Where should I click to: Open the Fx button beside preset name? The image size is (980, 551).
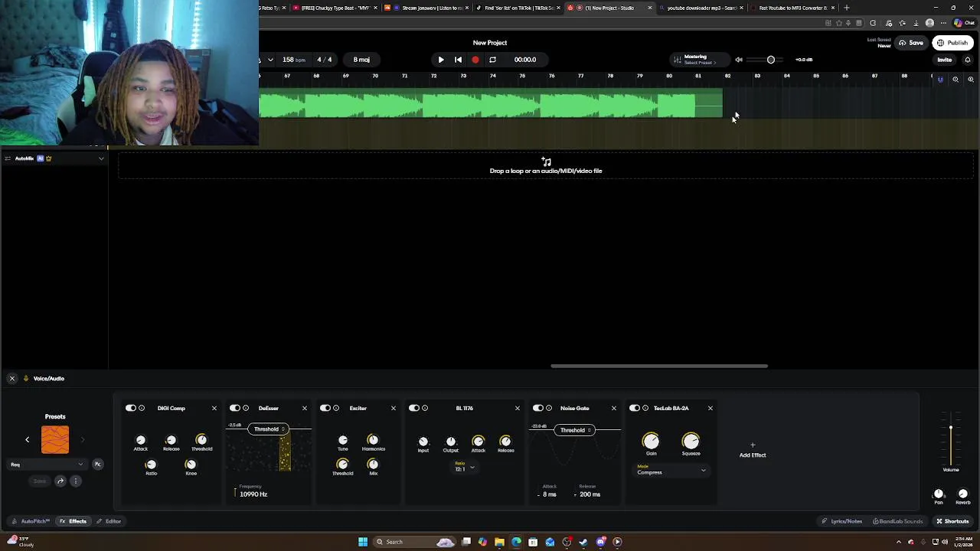click(97, 465)
